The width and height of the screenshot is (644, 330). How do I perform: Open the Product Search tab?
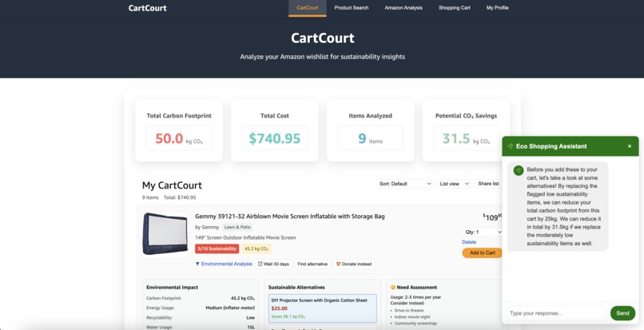pos(351,8)
